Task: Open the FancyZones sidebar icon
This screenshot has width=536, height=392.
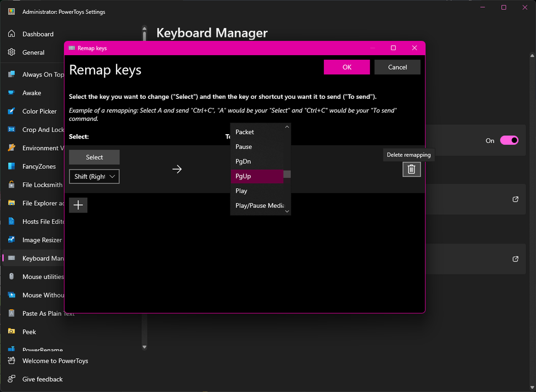Action: (x=11, y=166)
